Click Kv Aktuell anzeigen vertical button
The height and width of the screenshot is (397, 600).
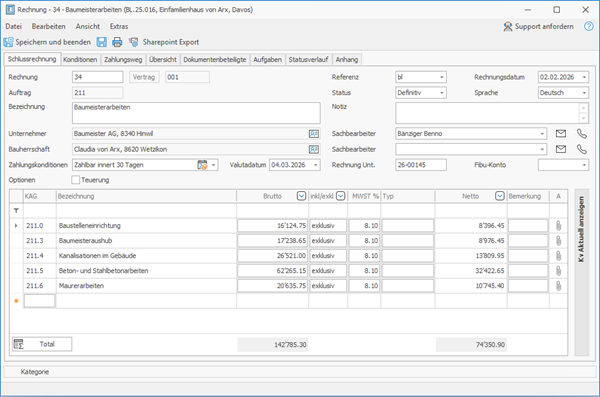pyautogui.click(x=582, y=273)
